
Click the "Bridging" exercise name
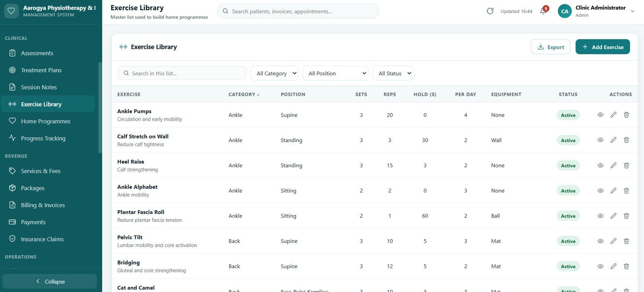pyautogui.click(x=128, y=263)
